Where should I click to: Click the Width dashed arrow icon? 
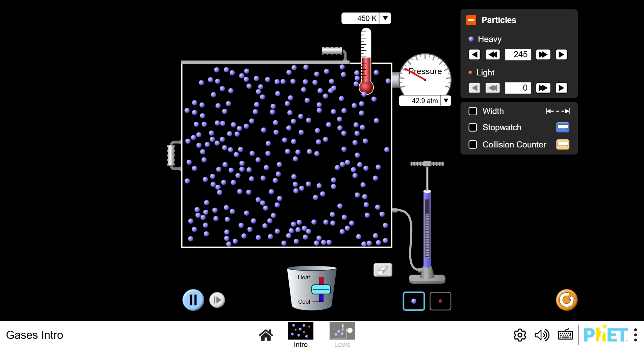pyautogui.click(x=558, y=111)
